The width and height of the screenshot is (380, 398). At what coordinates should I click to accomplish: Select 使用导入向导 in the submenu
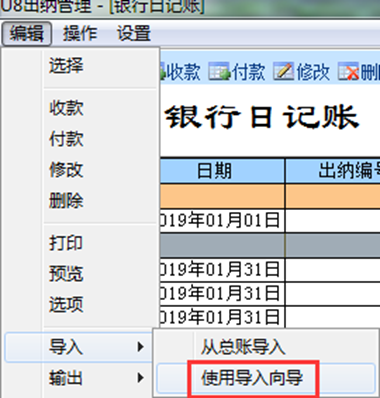(252, 378)
